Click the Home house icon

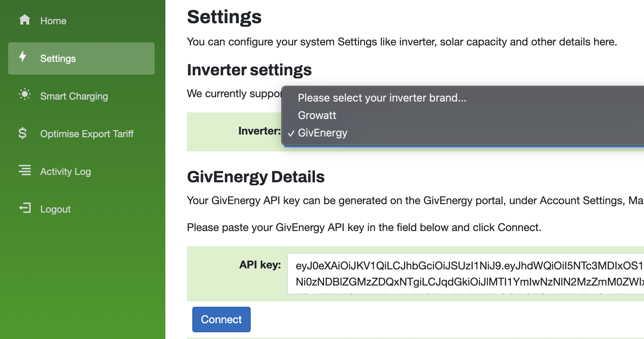coord(25,20)
